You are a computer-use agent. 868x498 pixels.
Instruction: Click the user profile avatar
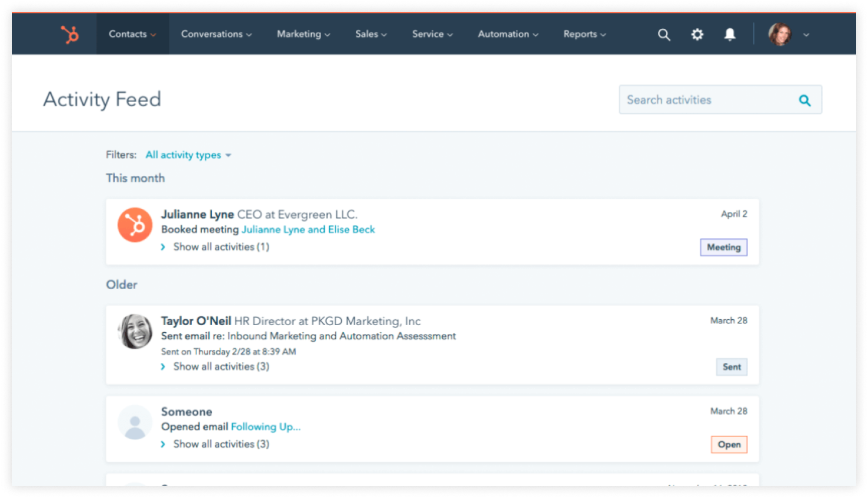779,34
